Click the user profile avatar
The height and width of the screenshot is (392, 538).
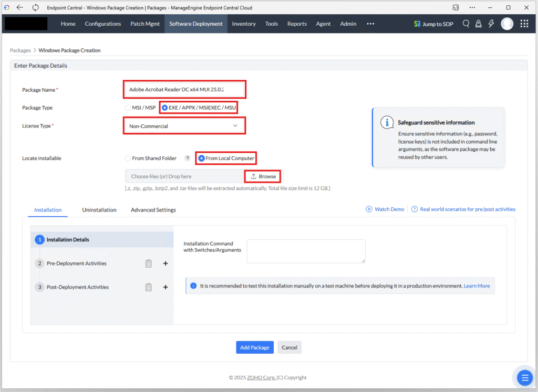(x=507, y=24)
